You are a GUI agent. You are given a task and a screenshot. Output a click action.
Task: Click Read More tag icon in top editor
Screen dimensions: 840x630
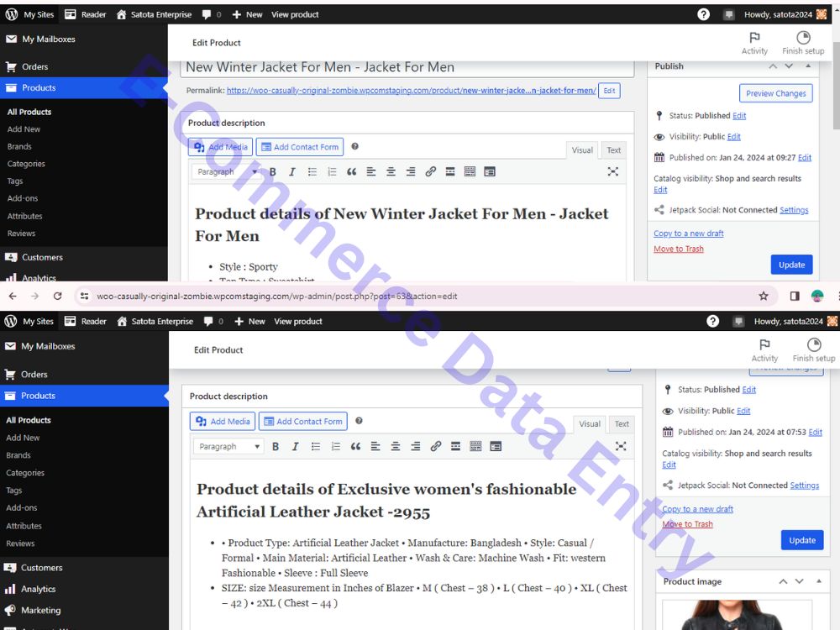(x=450, y=172)
